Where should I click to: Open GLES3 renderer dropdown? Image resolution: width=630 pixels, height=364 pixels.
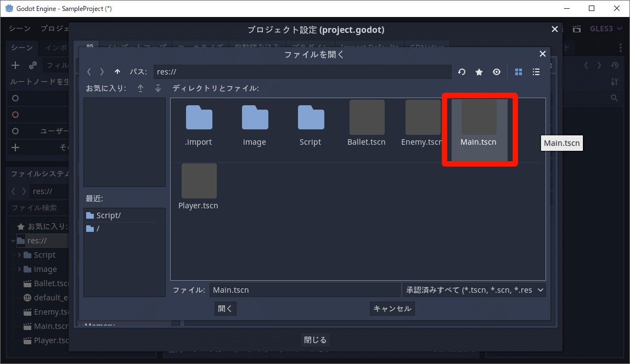[606, 29]
